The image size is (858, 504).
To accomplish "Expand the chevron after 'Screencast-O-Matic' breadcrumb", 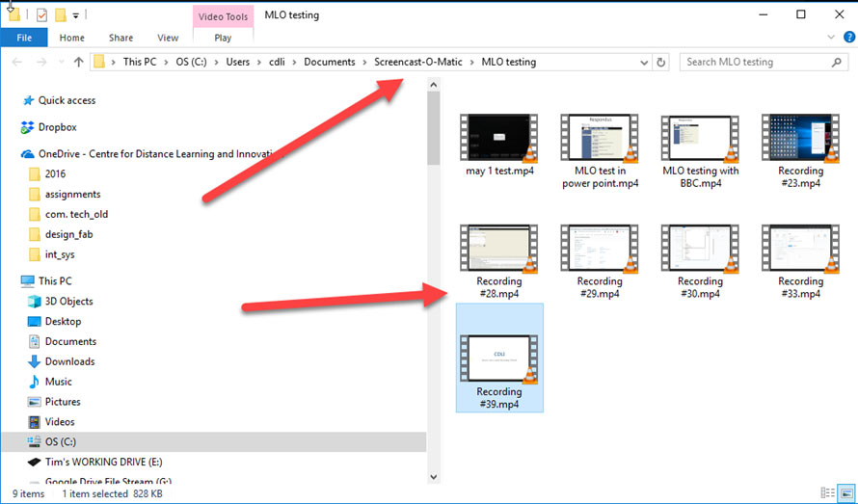I will tap(472, 62).
